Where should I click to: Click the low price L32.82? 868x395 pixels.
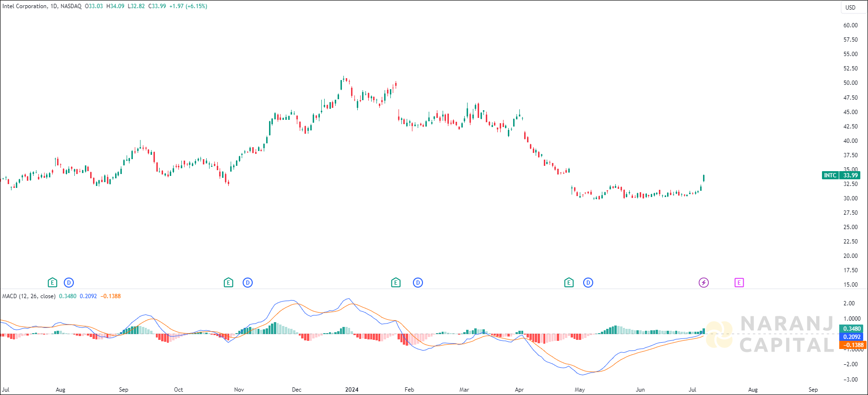coord(136,6)
